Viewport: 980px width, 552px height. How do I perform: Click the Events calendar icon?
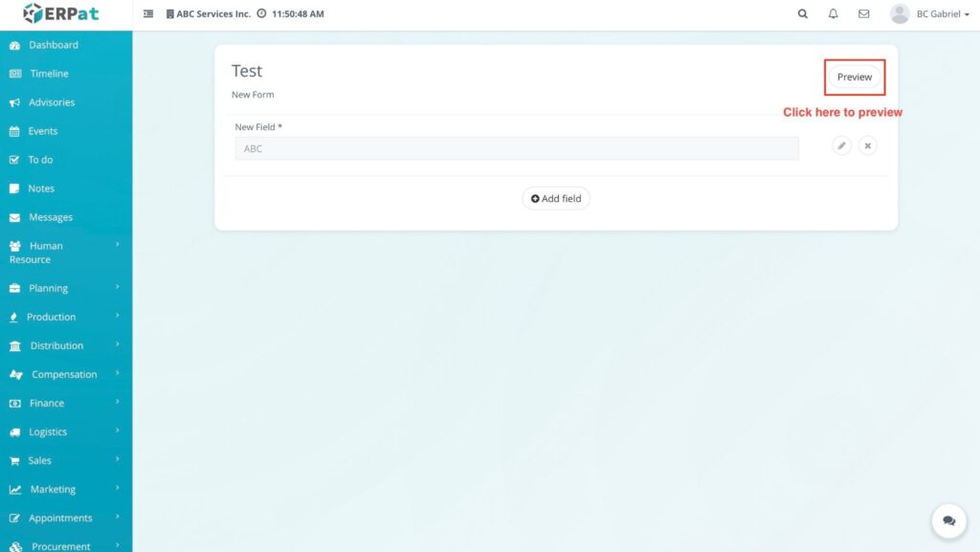pos(14,131)
